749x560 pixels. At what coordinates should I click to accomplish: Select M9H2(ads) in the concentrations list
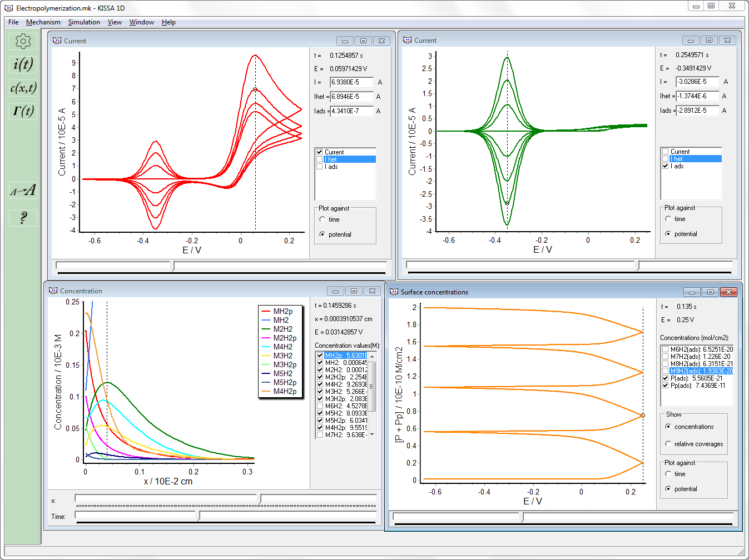point(690,371)
